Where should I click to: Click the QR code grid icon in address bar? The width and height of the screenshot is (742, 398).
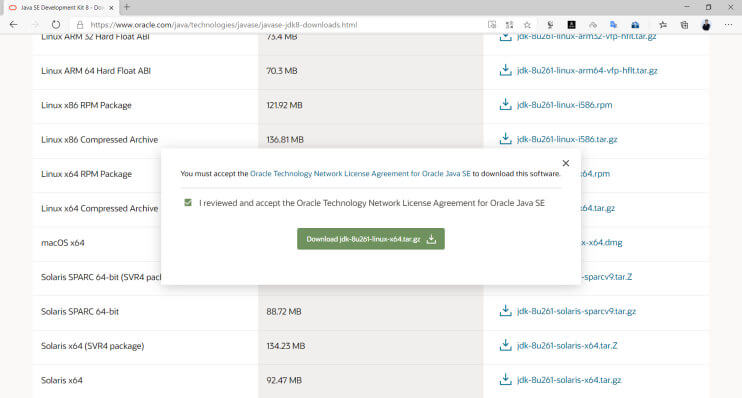[x=509, y=25]
